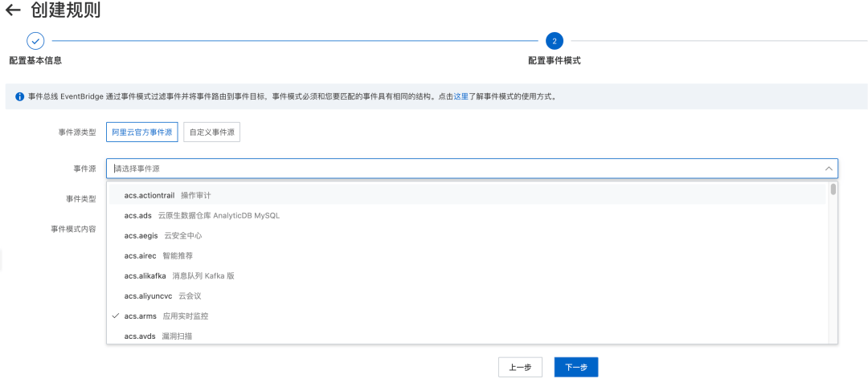This screenshot has height=391, width=868.
Task: Select 阿里云官方事件源 event source type
Action: 141,132
